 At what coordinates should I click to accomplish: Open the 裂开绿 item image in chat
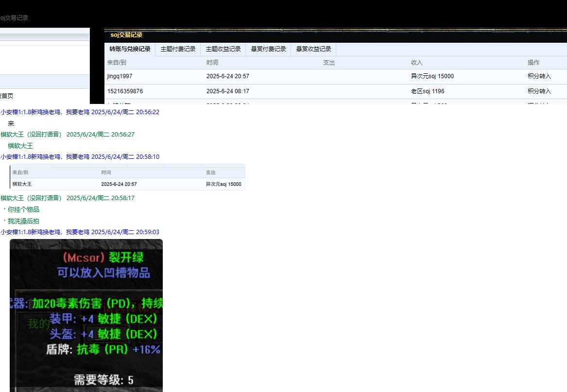[86, 315]
